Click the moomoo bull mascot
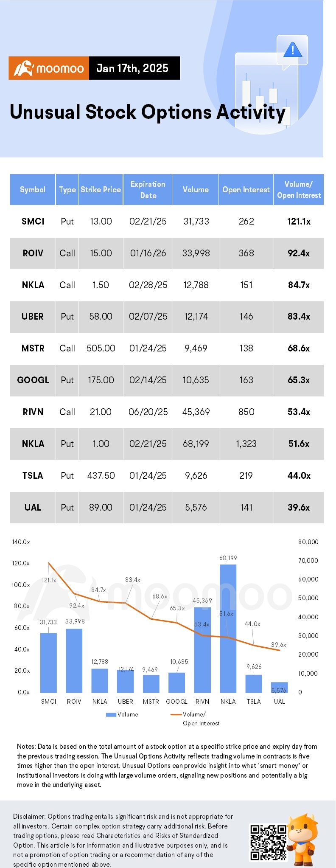The image size is (336, 868). [x=303, y=840]
